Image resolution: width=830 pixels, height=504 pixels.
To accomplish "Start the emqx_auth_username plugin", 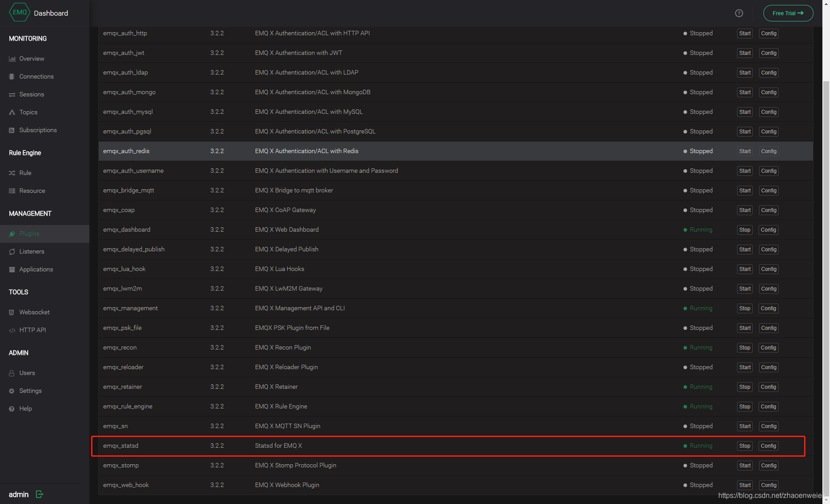I will (745, 171).
